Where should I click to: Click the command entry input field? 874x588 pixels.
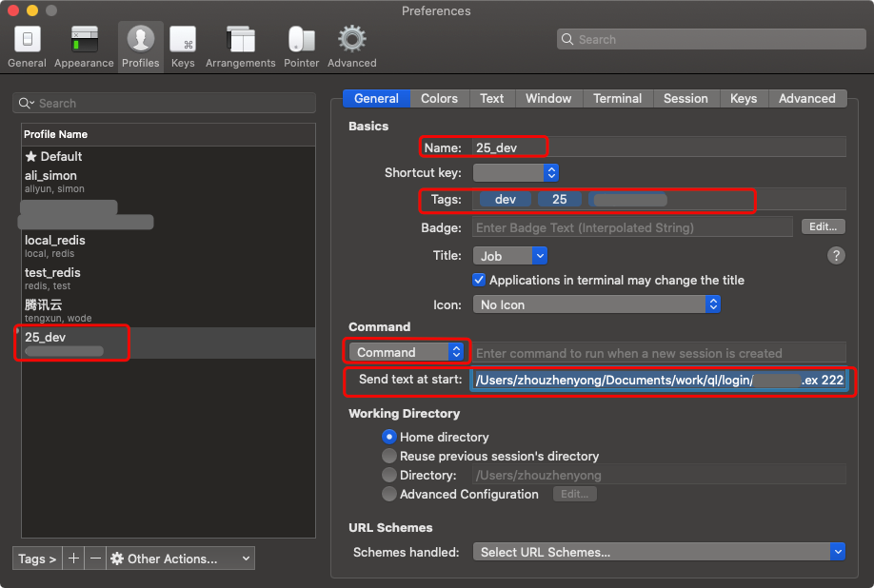659,353
